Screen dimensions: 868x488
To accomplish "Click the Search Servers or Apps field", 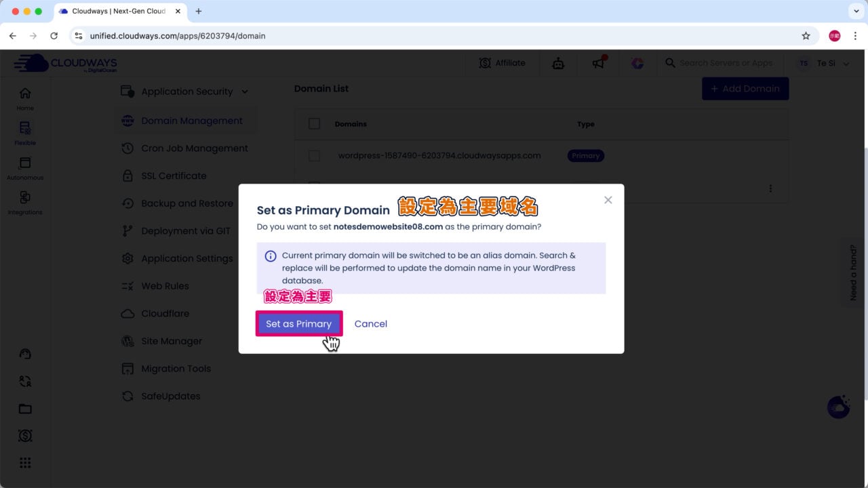I will click(x=725, y=63).
